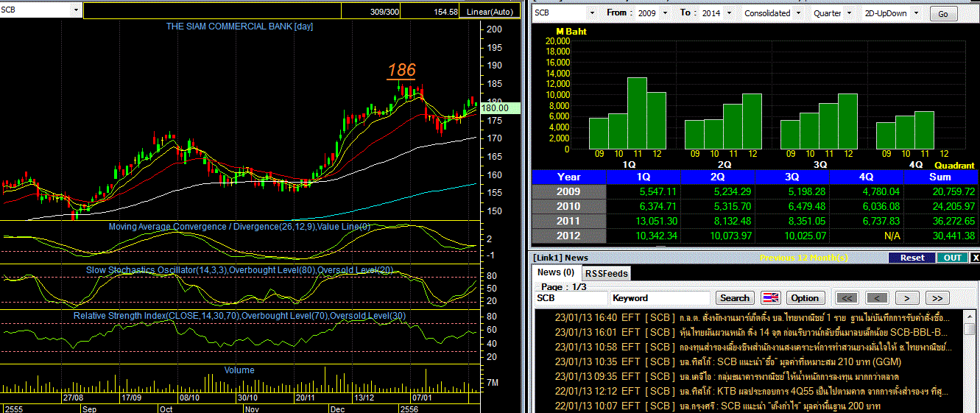980x413 pixels.
Task: Click the OUT button in the News panel
Action: [x=952, y=258]
